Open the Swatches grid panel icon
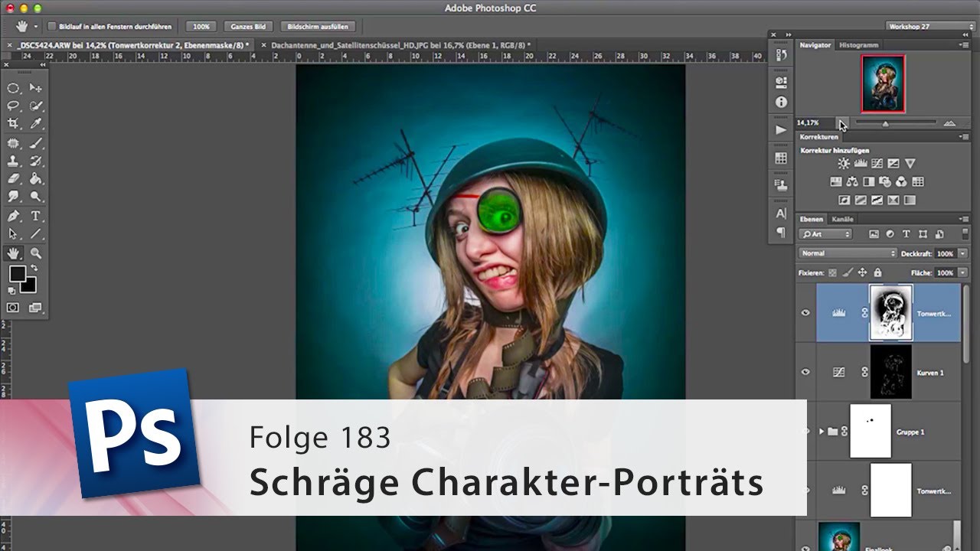 [781, 158]
